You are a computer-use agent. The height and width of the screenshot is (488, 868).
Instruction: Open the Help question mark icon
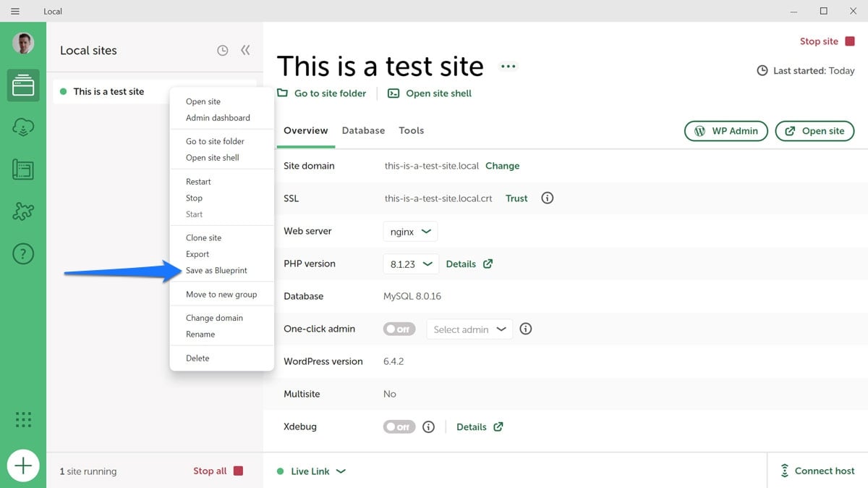coord(23,254)
